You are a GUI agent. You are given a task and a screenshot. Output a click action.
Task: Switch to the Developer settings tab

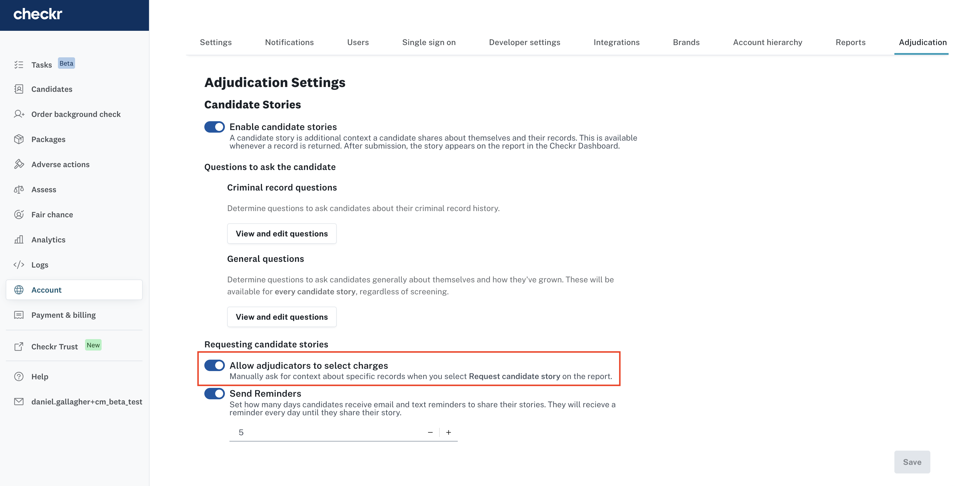click(524, 42)
